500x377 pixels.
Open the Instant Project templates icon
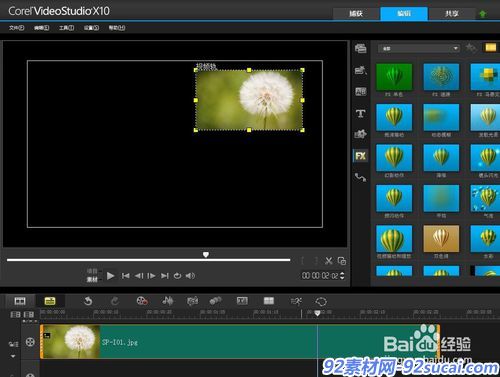pos(361,70)
